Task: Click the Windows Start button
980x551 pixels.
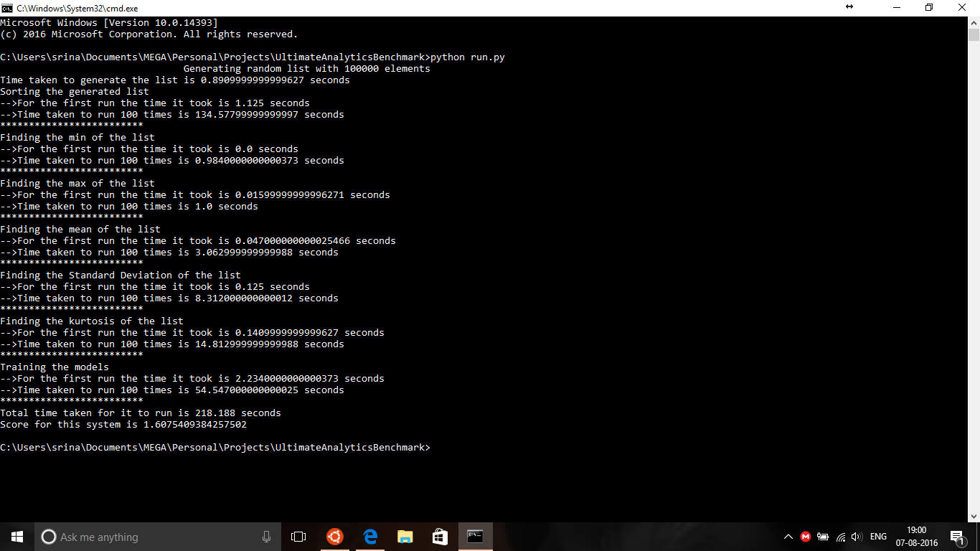Action: coord(17,537)
